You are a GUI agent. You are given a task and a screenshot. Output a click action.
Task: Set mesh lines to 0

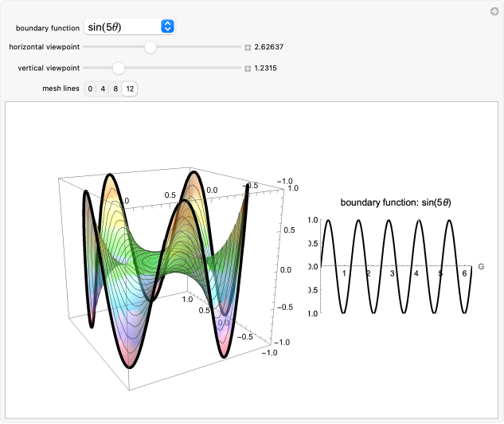[x=90, y=88]
